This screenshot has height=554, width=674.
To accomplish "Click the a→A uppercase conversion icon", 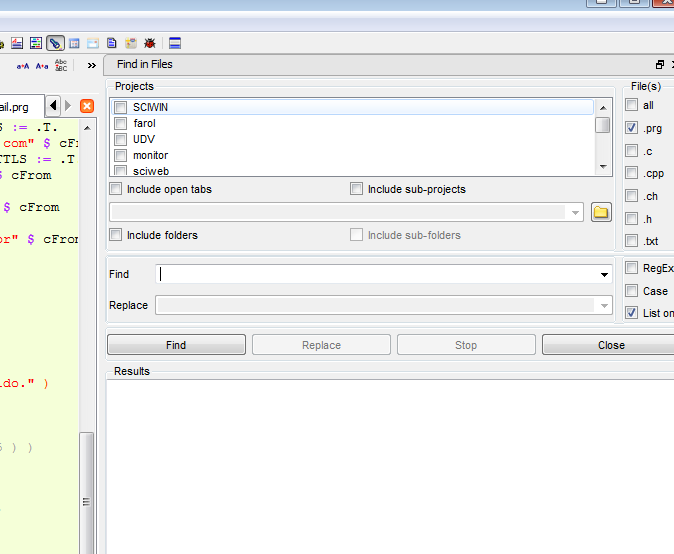I will coord(23,66).
